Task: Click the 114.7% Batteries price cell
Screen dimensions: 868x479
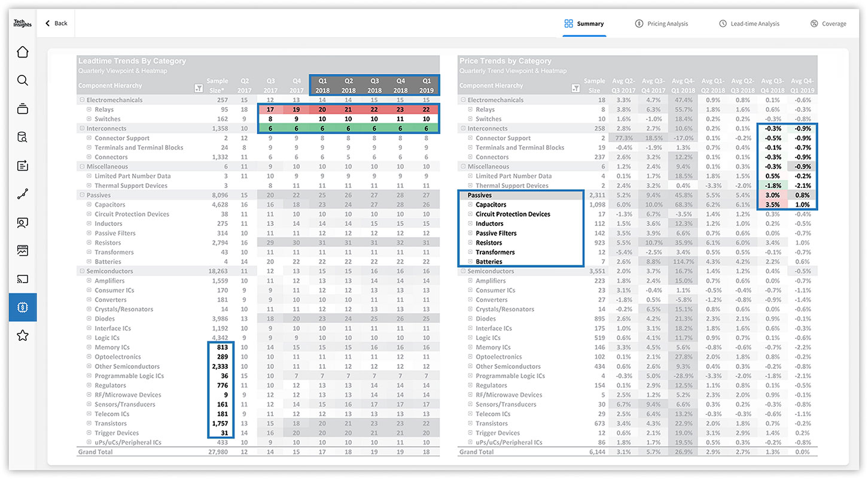Action: click(x=682, y=262)
